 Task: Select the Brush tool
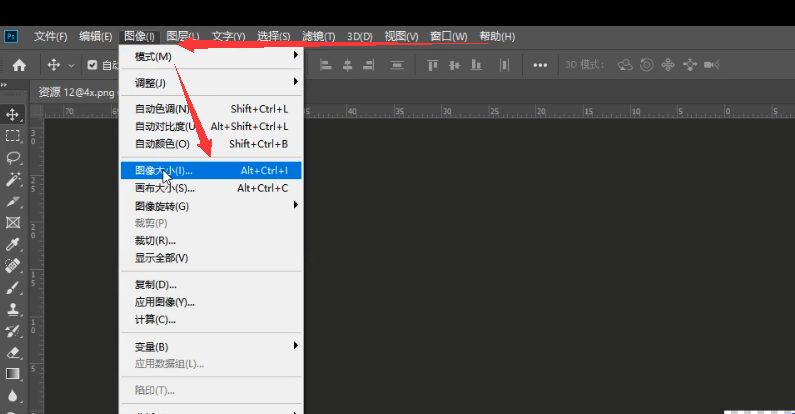pos(13,288)
